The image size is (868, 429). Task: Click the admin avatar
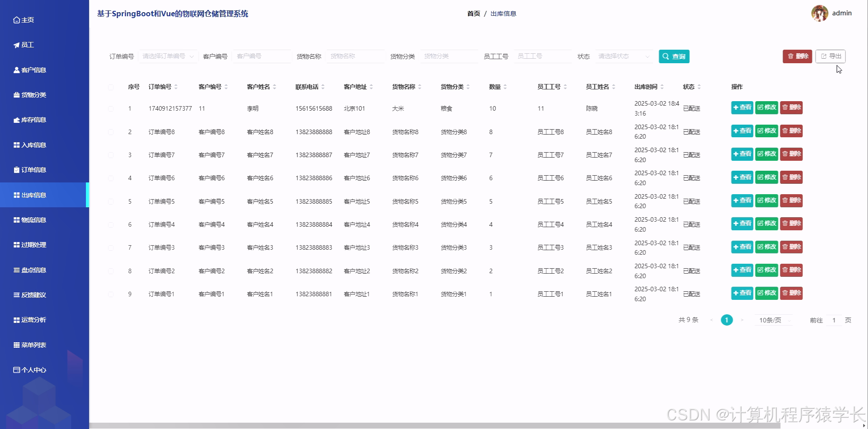pyautogui.click(x=820, y=13)
